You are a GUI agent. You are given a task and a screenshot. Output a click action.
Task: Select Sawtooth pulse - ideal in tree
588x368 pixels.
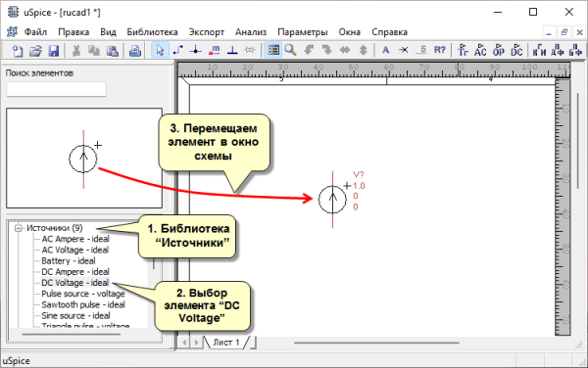tap(83, 304)
